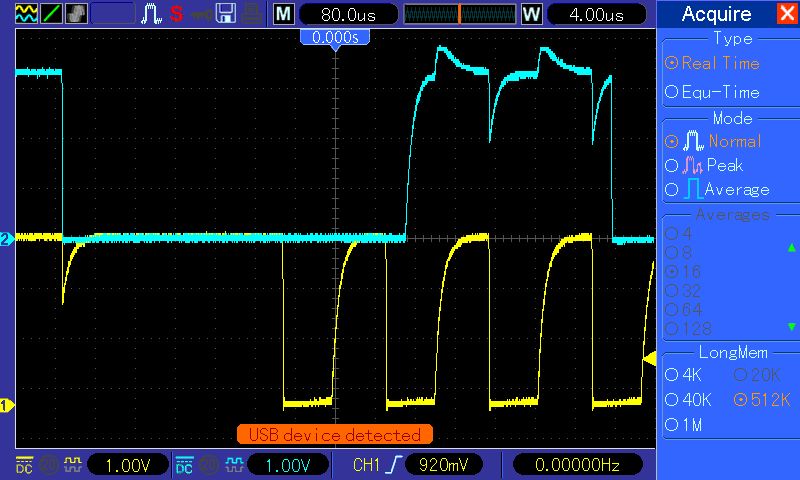Click the W window timebase icon
The height and width of the screenshot is (480, 800).
click(531, 14)
